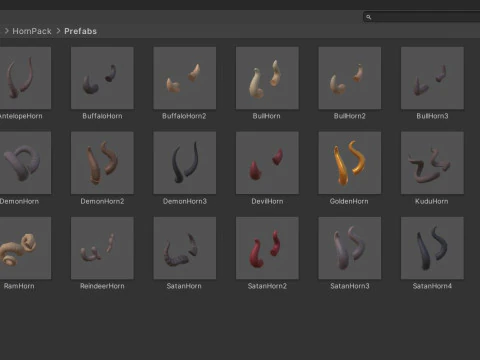Click the GoldenHorn file name label
Screen dimensions: 480x360
pos(349,201)
